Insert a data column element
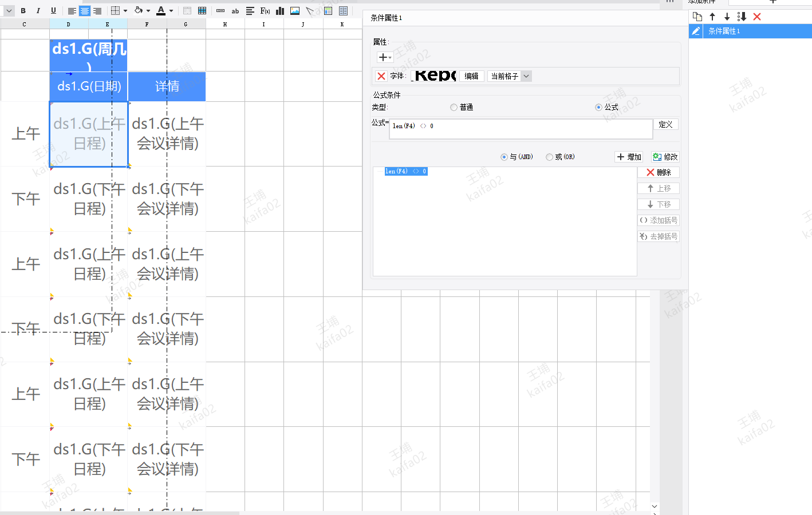The width and height of the screenshot is (812, 515). tap(220, 10)
